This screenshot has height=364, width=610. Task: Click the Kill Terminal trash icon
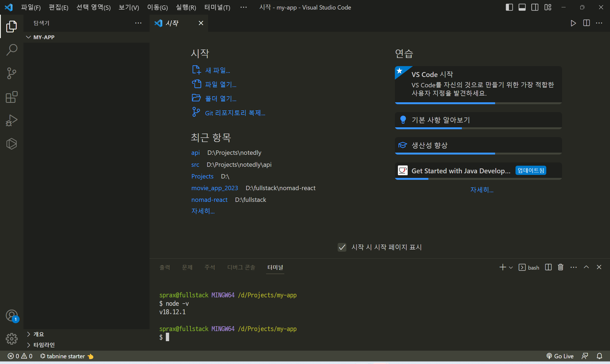(x=560, y=267)
